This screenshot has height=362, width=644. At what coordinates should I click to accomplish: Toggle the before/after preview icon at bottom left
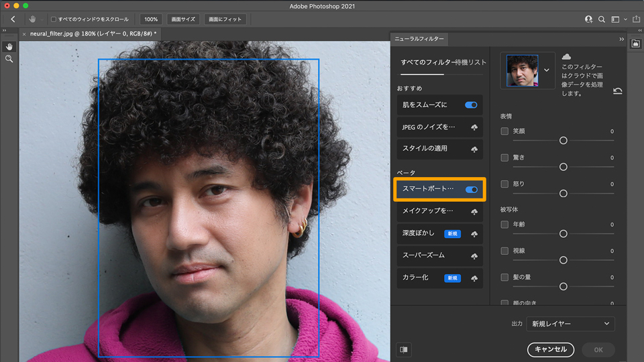pos(404,349)
